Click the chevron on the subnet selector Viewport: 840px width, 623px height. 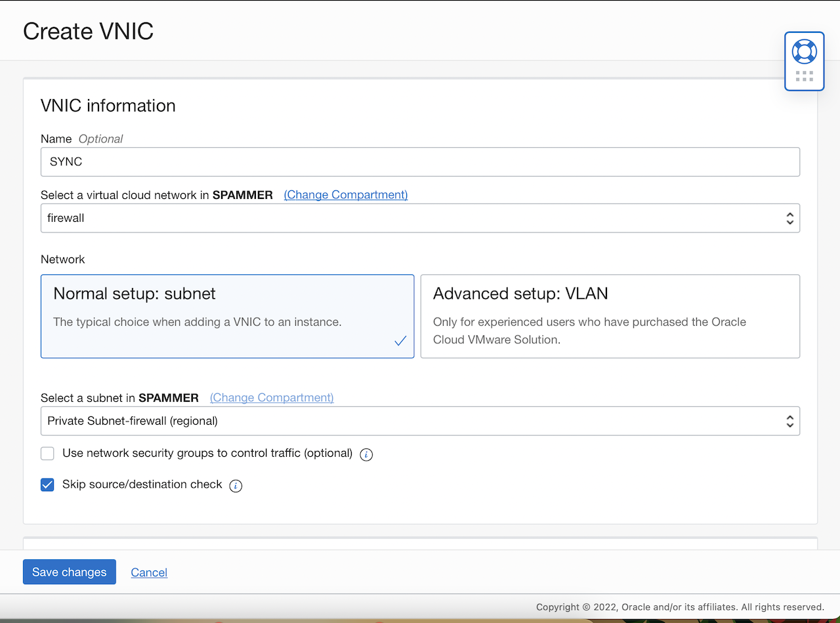click(x=789, y=421)
